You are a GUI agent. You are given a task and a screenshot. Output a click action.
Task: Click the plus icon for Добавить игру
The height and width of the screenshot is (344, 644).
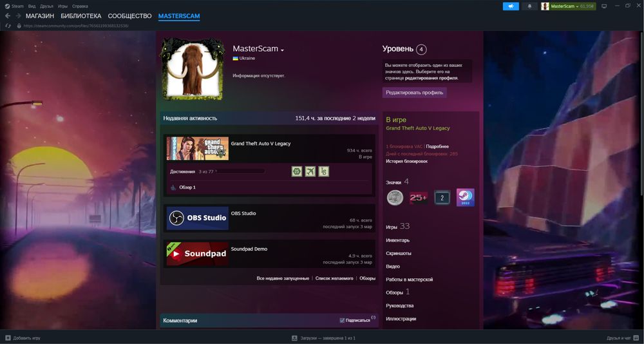coord(8,338)
